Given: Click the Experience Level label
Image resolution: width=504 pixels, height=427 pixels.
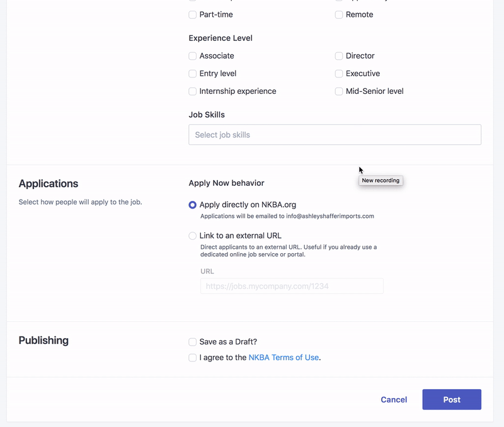Looking at the screenshot, I should (220, 38).
